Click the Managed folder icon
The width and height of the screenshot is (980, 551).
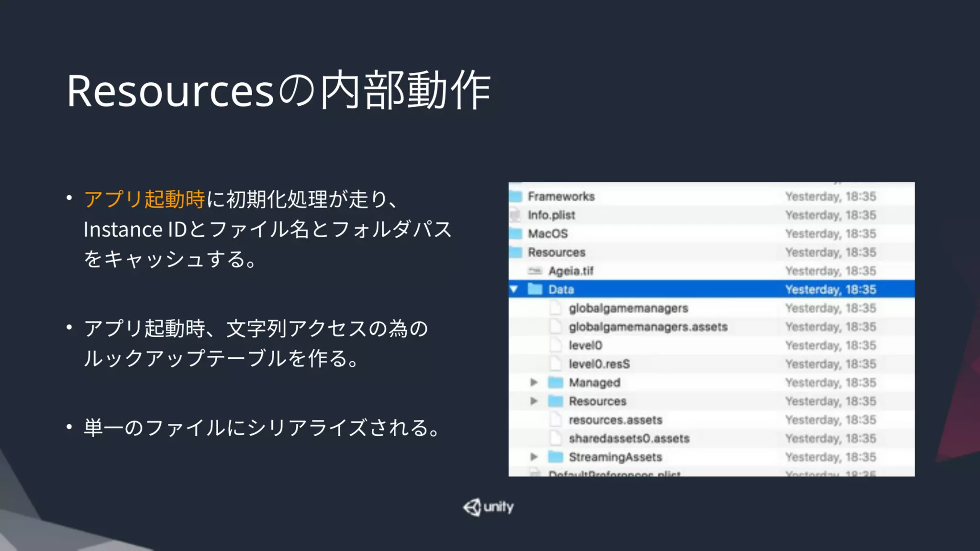coord(556,382)
